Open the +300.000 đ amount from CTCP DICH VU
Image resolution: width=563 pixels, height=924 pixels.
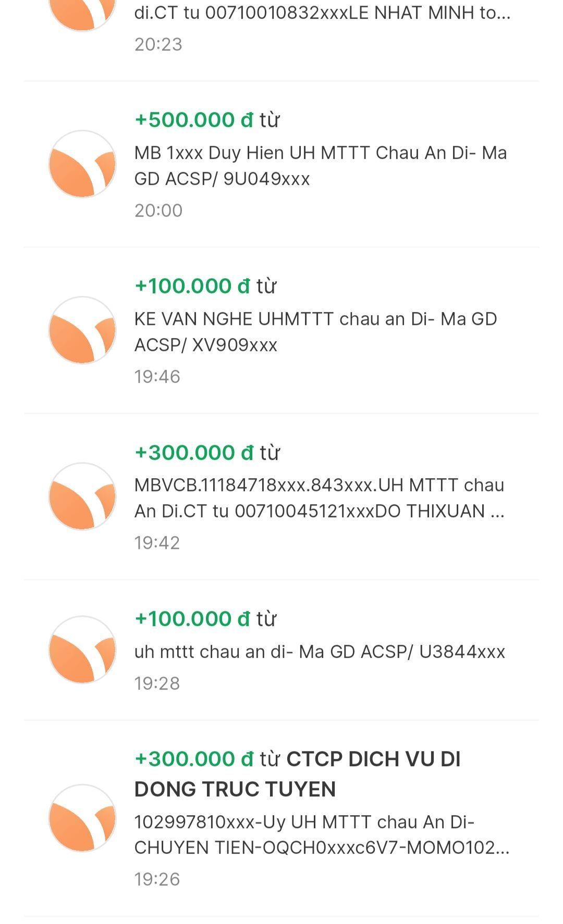(x=194, y=759)
